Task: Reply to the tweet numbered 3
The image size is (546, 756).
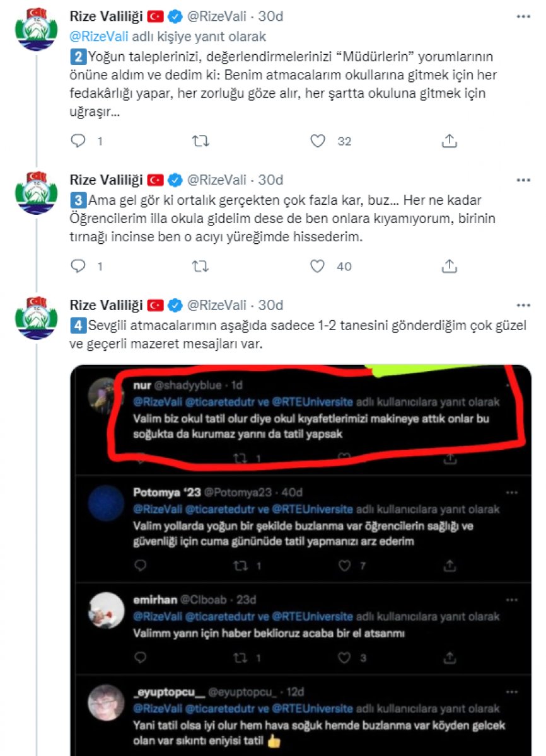Action: (x=78, y=266)
